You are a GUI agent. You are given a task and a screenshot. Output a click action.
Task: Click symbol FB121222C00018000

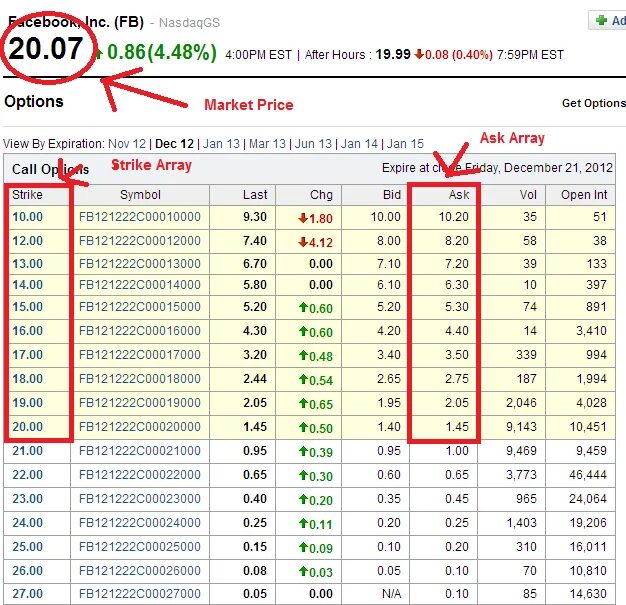[x=140, y=379]
